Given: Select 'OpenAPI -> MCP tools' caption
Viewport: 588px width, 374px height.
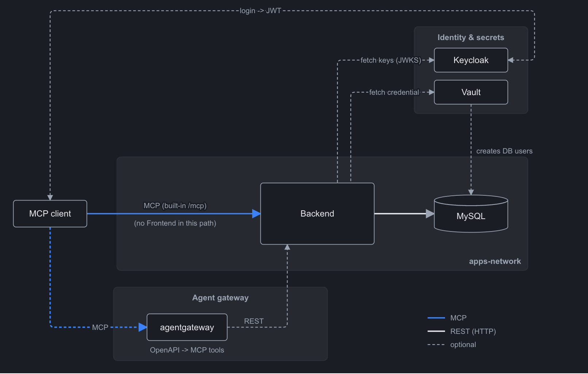Looking at the screenshot, I should point(187,350).
